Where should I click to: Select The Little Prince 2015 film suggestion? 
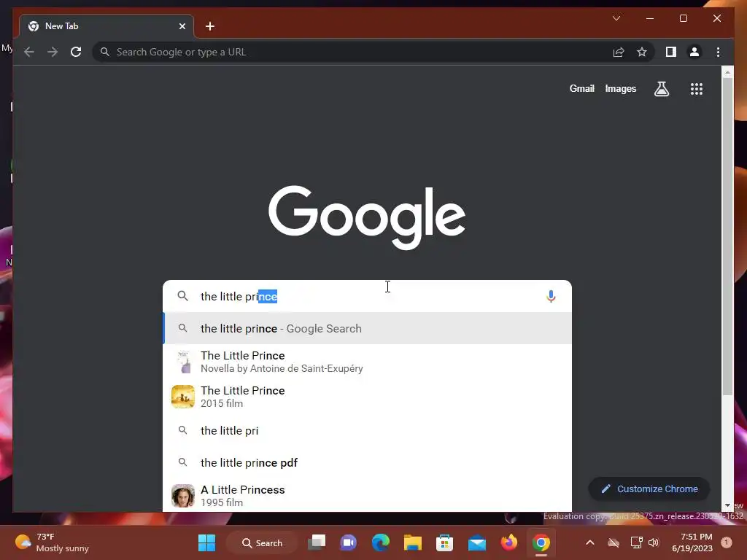click(x=367, y=397)
